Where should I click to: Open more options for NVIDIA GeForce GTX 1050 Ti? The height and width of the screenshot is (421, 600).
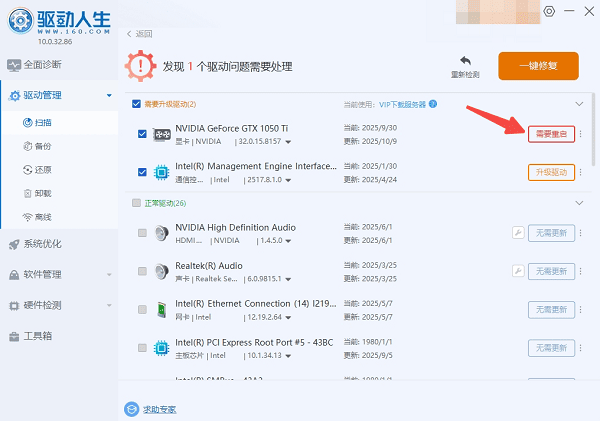pos(582,135)
